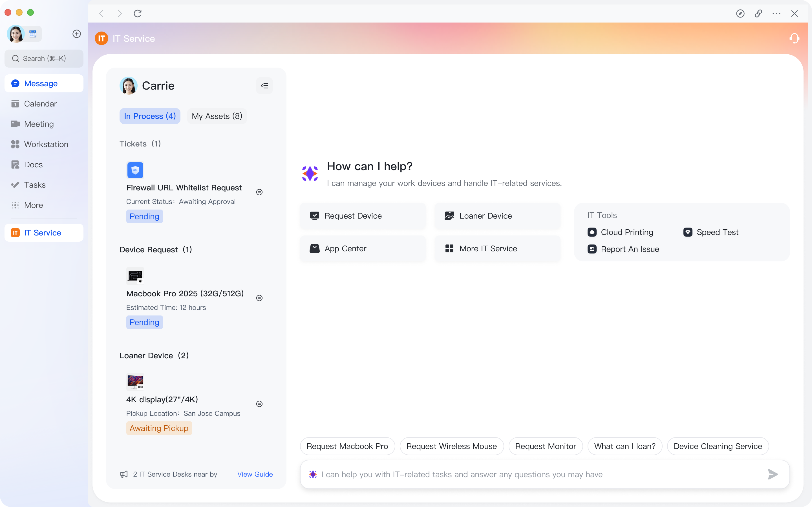The width and height of the screenshot is (812, 507).
Task: Select the In Process tab
Action: click(150, 116)
